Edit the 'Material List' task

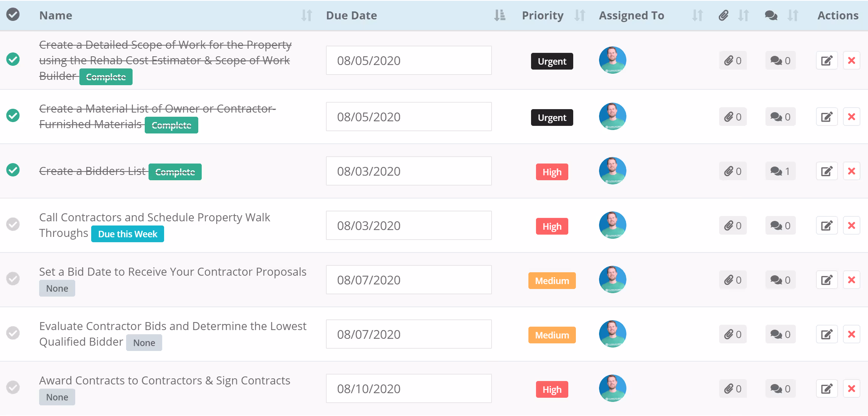point(827,117)
